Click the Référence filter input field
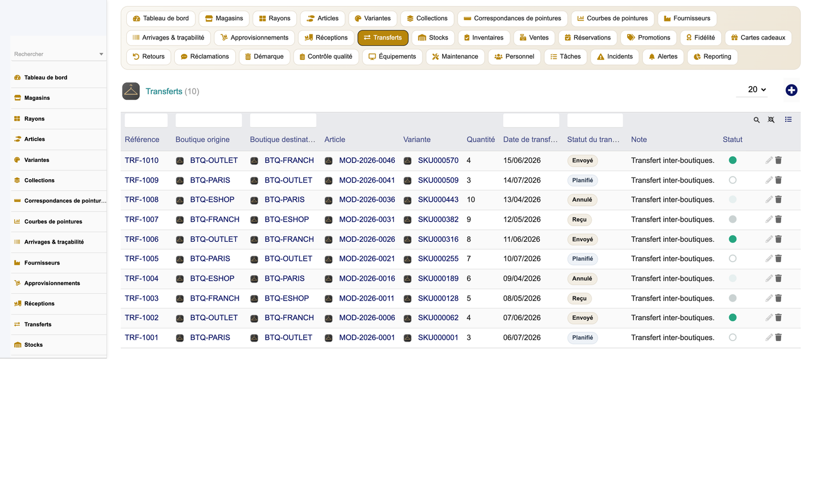Screen dimensions: 815x504 coord(146,120)
